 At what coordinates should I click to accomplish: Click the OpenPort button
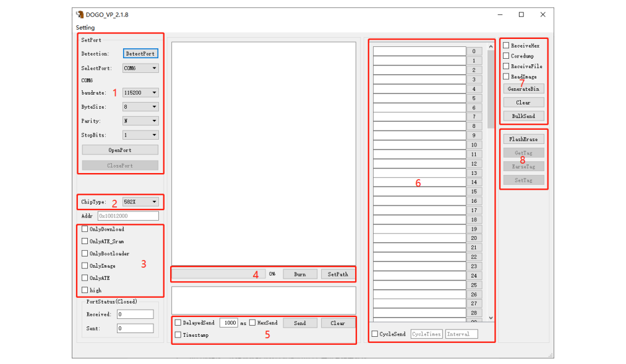[120, 150]
